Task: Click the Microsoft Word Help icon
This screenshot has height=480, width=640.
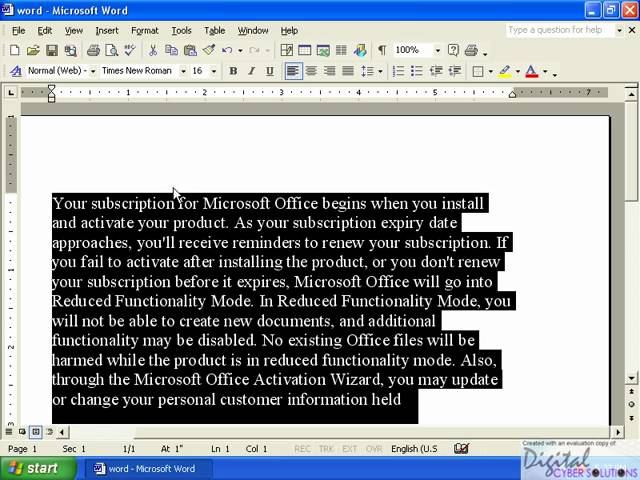Action: tap(453, 50)
